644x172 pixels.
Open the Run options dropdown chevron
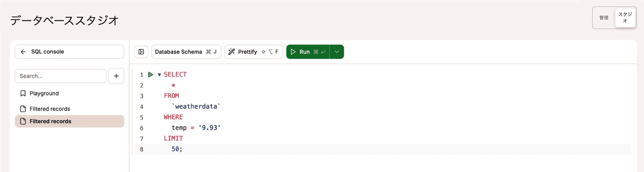pos(337,52)
